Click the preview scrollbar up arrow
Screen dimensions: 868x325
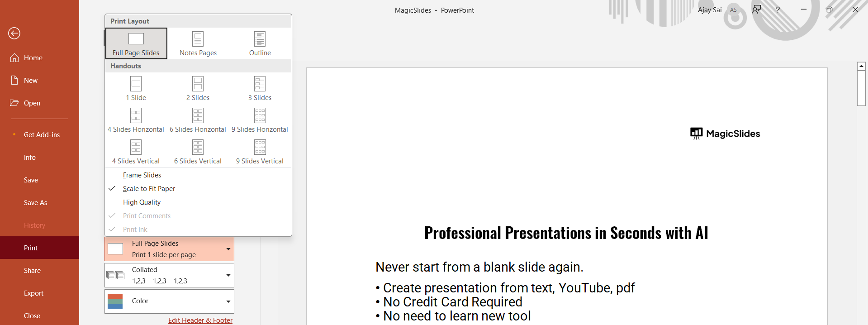862,66
